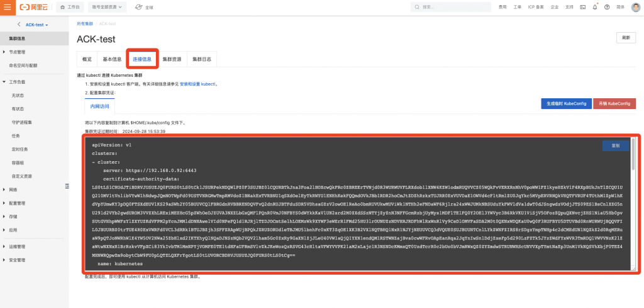
Task: Open the 工单 menu
Action: pos(517,7)
